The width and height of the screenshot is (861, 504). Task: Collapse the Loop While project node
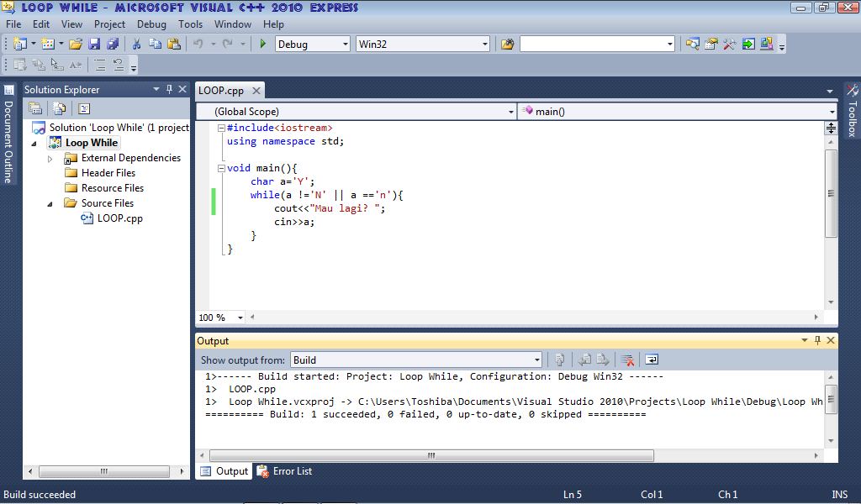pyautogui.click(x=34, y=143)
